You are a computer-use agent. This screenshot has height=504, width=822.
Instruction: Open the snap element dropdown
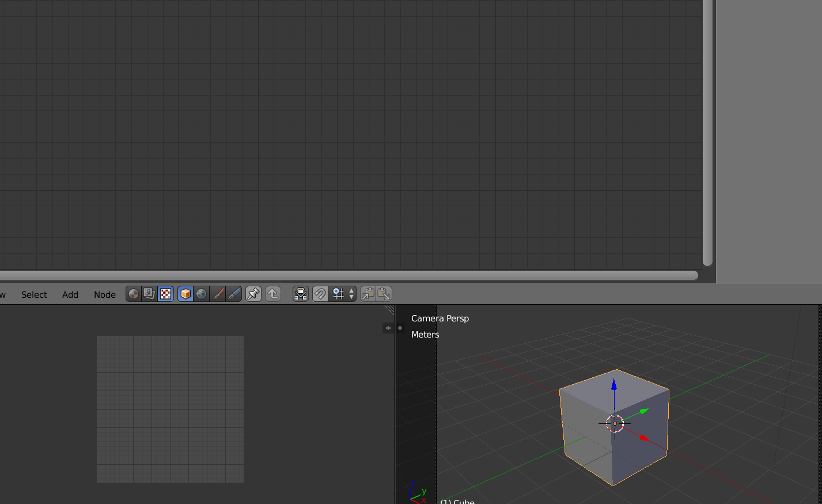343,294
